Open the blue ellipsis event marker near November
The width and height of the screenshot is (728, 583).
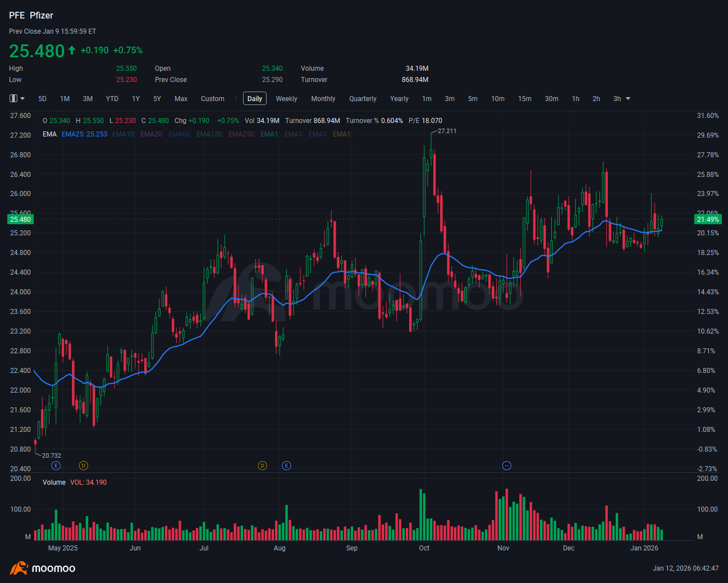[507, 466]
